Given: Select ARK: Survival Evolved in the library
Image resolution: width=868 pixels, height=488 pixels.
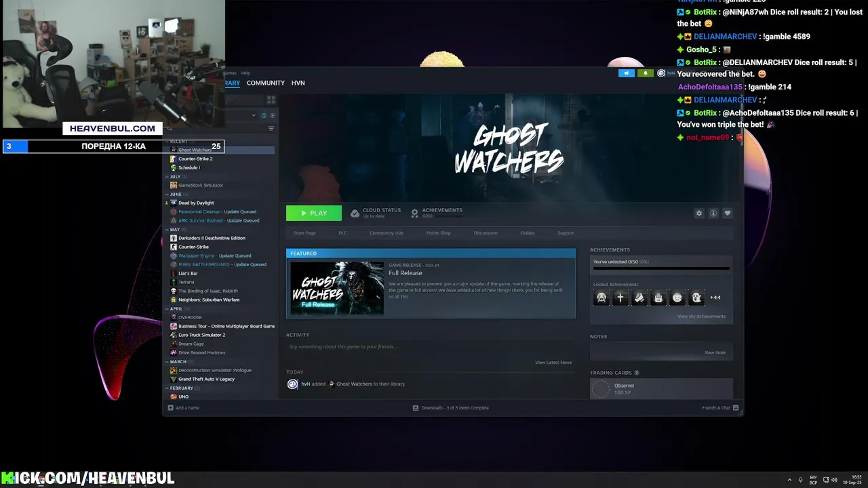Looking at the screenshot, I should (x=201, y=220).
